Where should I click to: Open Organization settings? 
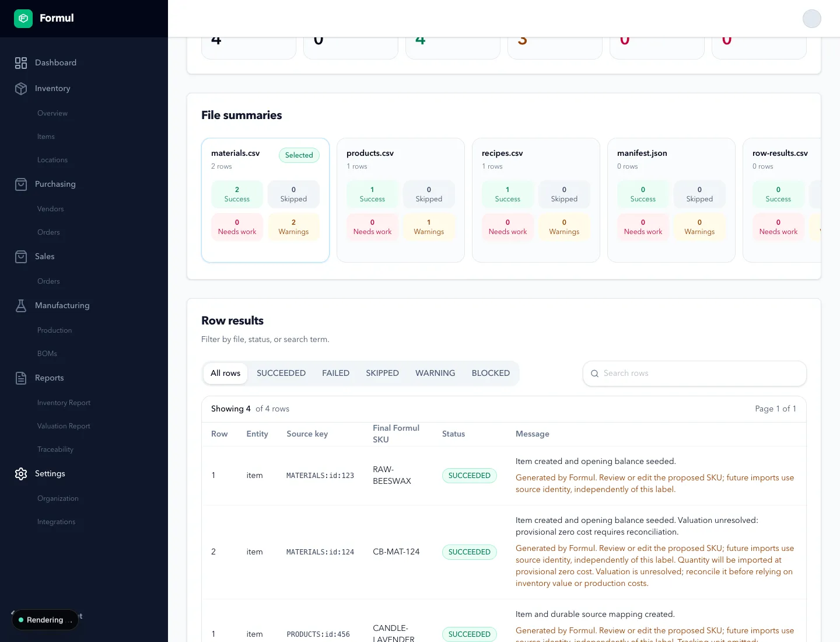[58, 498]
